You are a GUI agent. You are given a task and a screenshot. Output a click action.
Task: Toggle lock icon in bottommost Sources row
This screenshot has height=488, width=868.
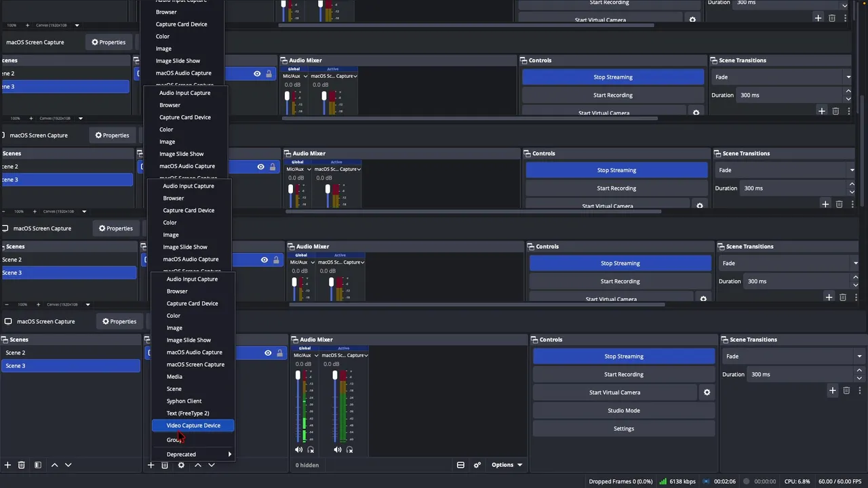pos(279,353)
